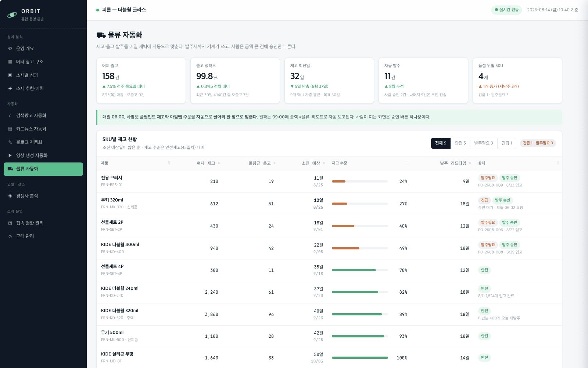Image resolution: width=588 pixels, height=368 pixels.
Task: Click the 어제 출고 summary card
Action: 141,81
